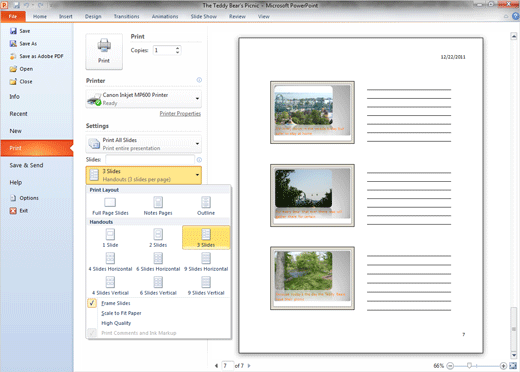This screenshot has width=520, height=372.
Task: Switch to the Transitions tab
Action: click(126, 16)
